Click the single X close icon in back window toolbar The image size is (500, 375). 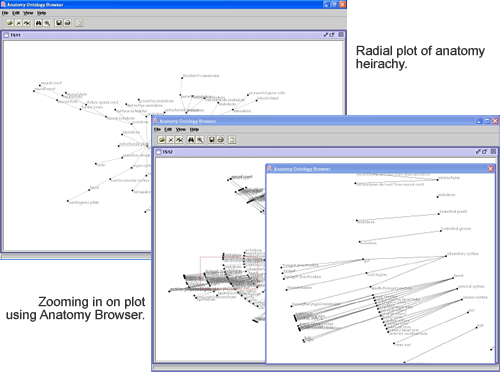pyautogui.click(x=19, y=23)
